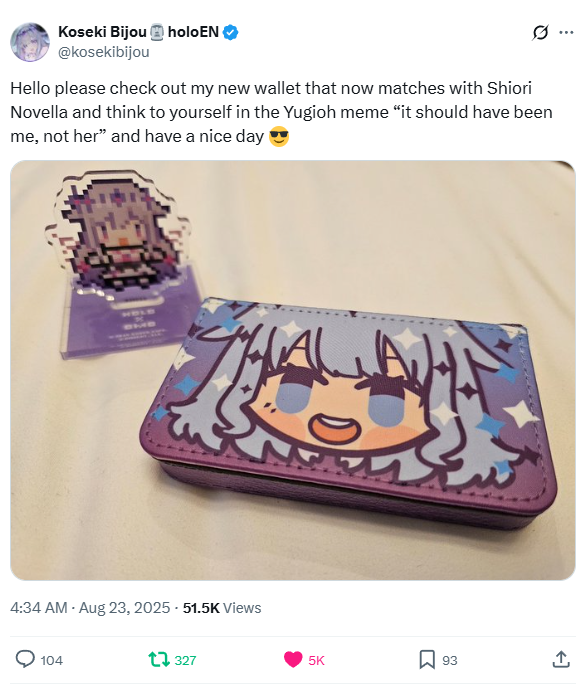Click the 327 repost count
The width and height of the screenshot is (587, 687).
point(185,660)
